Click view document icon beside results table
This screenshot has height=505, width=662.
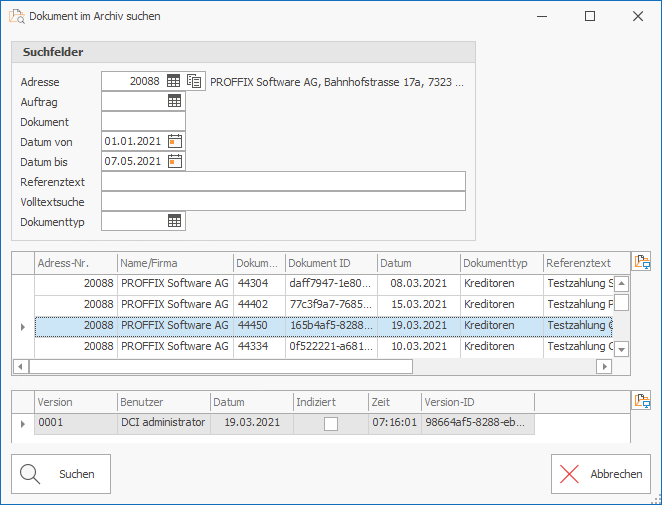(x=642, y=262)
